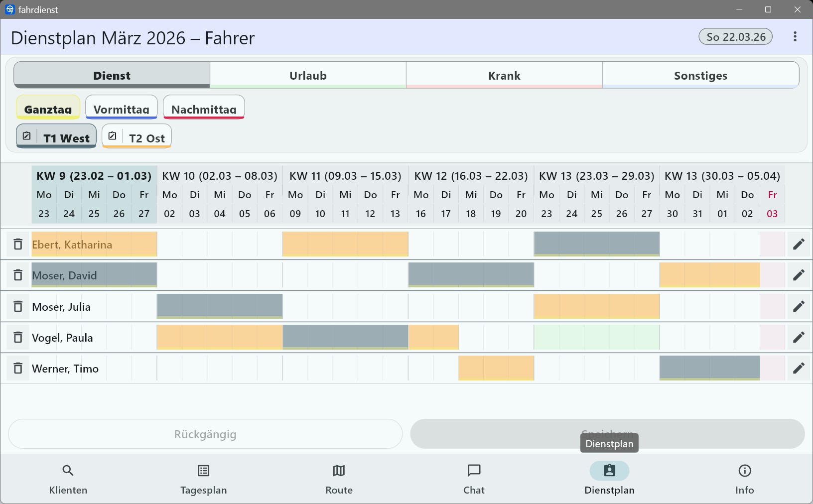Screen dimensions: 813x504
Task: Switch to the Urlaub tab
Action: [x=308, y=75]
